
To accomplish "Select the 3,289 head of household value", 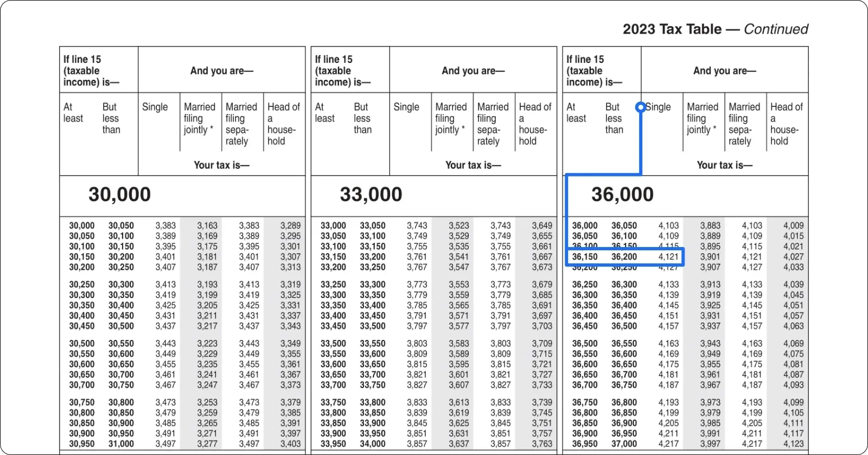I will coord(290,225).
